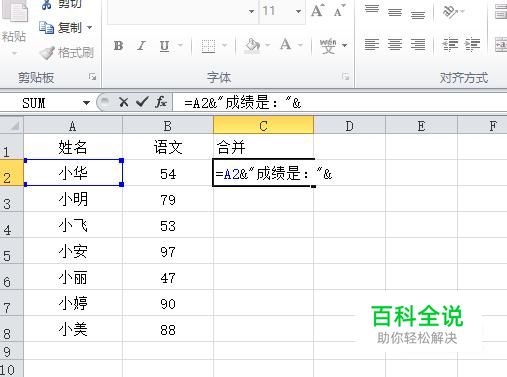This screenshot has height=377, width=507.
Task: Click the text orientation icon
Action: click(x=450, y=12)
